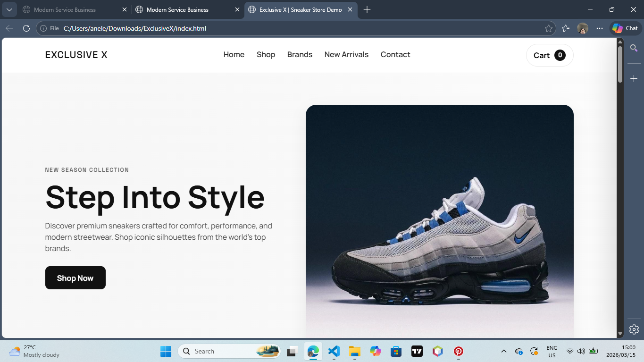Open Copilot Chat button
Viewport: 644px width, 362px height.
click(626, 28)
